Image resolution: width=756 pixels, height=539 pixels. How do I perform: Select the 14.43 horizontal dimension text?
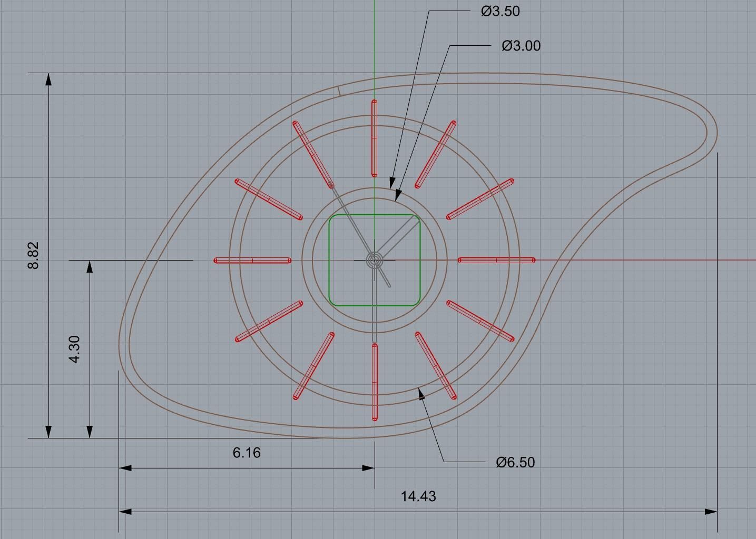point(419,495)
